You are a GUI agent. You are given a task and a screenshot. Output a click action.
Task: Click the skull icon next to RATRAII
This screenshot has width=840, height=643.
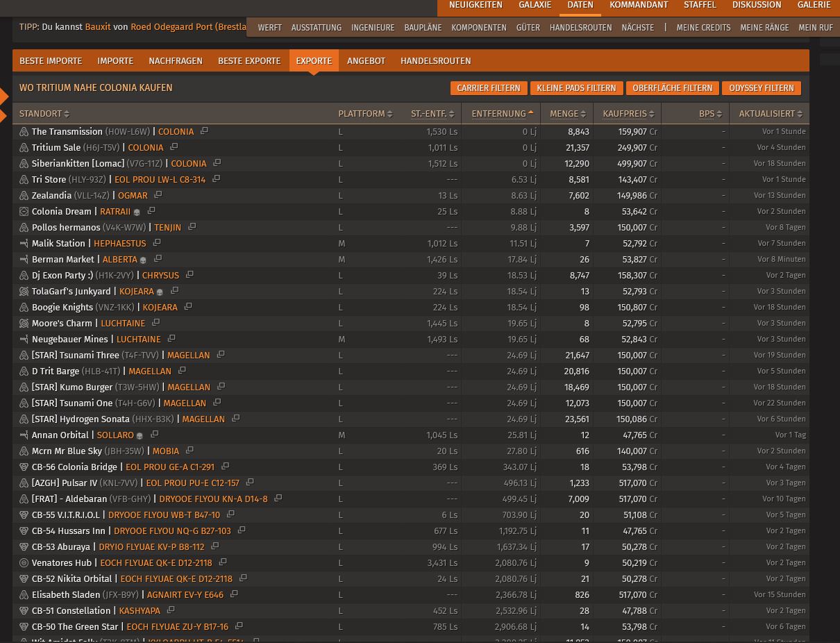137,212
